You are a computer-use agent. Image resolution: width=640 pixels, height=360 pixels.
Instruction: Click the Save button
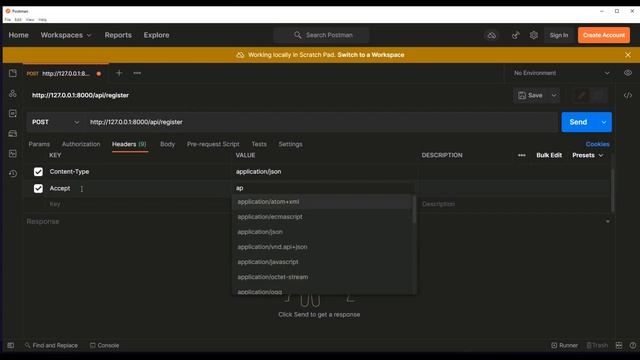531,96
